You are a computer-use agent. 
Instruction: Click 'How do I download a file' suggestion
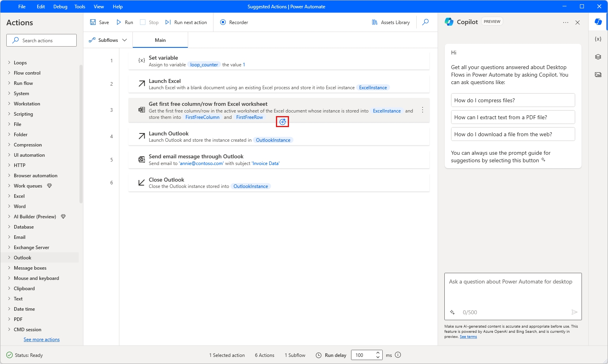[513, 134]
